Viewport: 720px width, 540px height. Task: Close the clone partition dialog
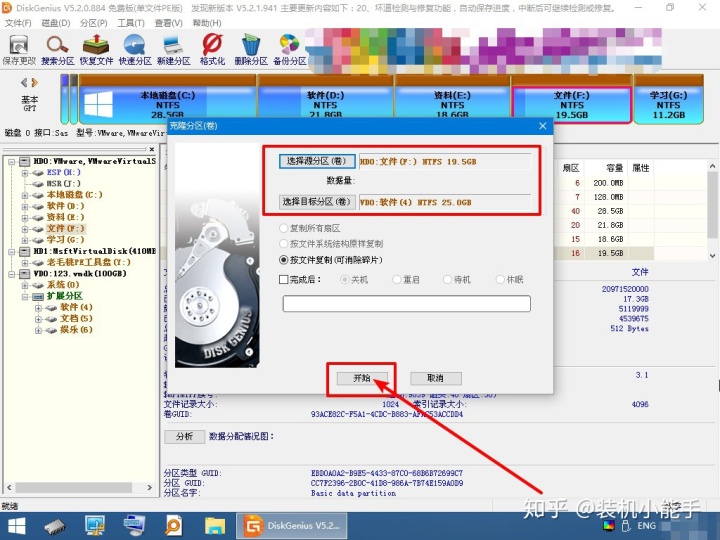pyautogui.click(x=542, y=126)
